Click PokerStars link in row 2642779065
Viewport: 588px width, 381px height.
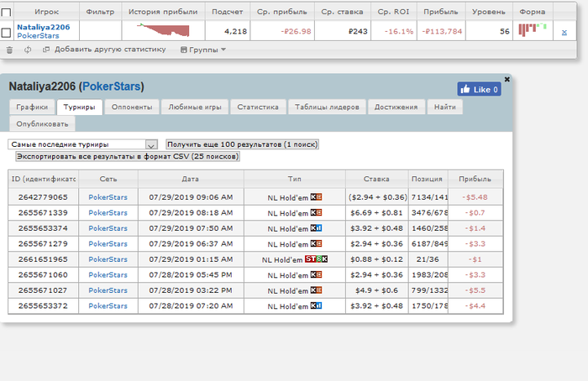[108, 197]
